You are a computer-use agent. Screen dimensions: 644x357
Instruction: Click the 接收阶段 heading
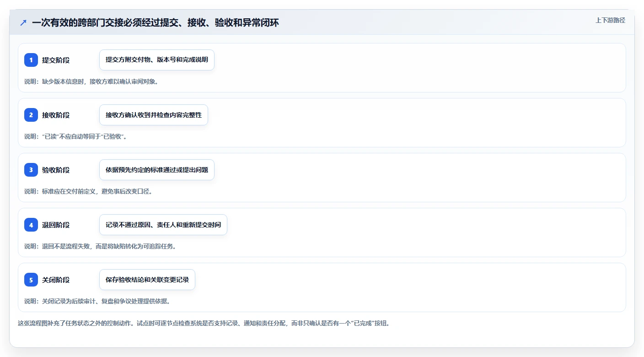[x=56, y=115]
